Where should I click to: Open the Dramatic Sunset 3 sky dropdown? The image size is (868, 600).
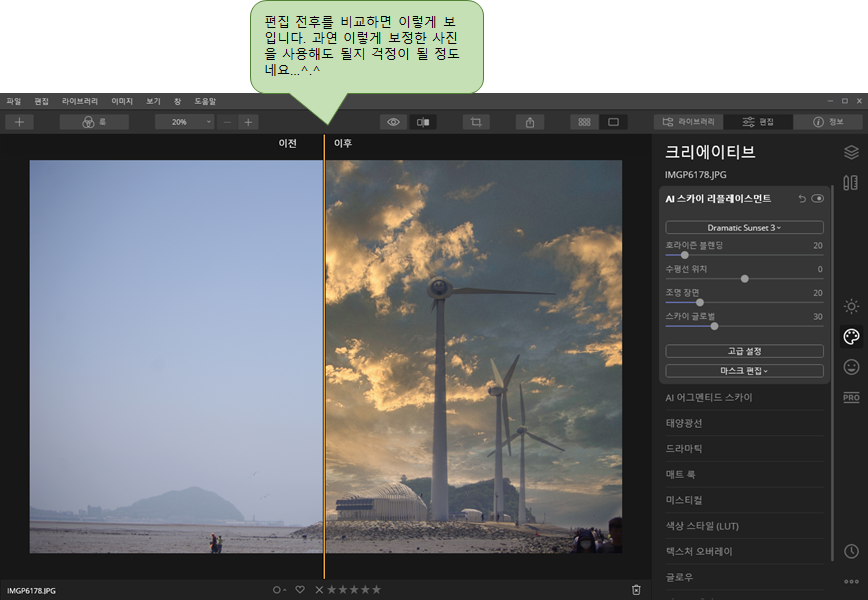click(744, 227)
